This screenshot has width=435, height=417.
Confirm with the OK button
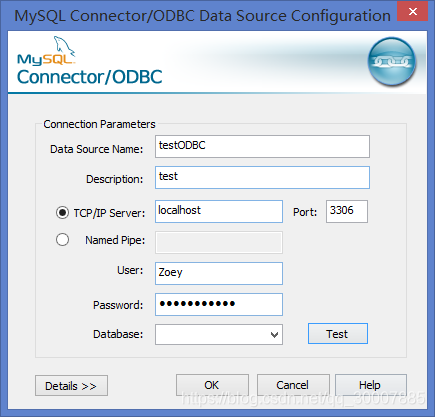(x=212, y=385)
